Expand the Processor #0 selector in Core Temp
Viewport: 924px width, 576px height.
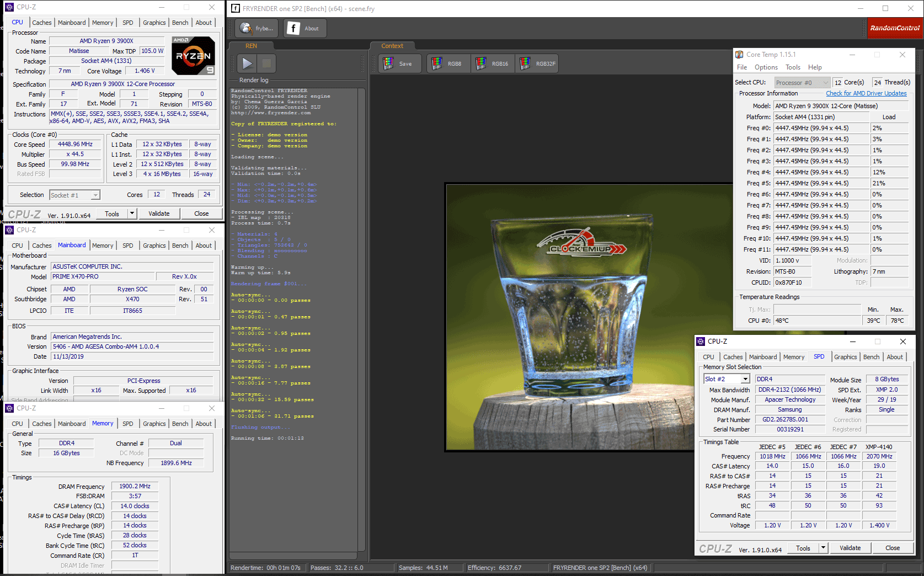[825, 83]
